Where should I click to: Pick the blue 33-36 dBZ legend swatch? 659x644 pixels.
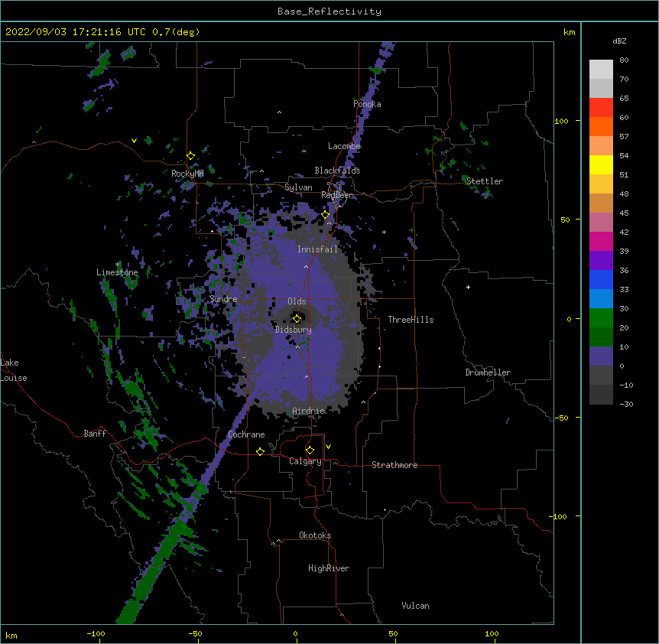601,279
